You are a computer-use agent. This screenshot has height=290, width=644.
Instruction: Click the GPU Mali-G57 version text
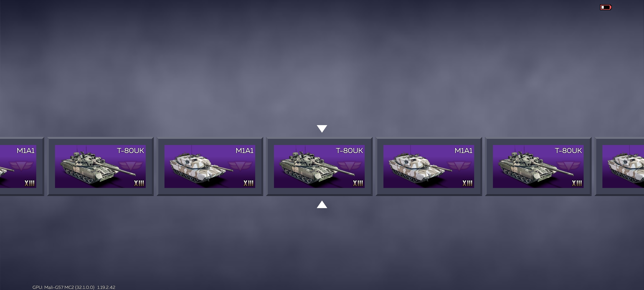click(74, 287)
